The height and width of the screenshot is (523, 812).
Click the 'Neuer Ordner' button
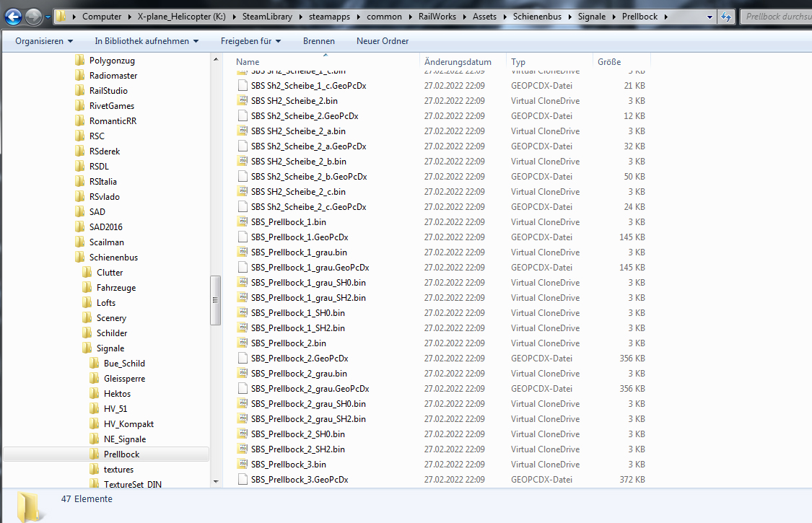point(382,41)
